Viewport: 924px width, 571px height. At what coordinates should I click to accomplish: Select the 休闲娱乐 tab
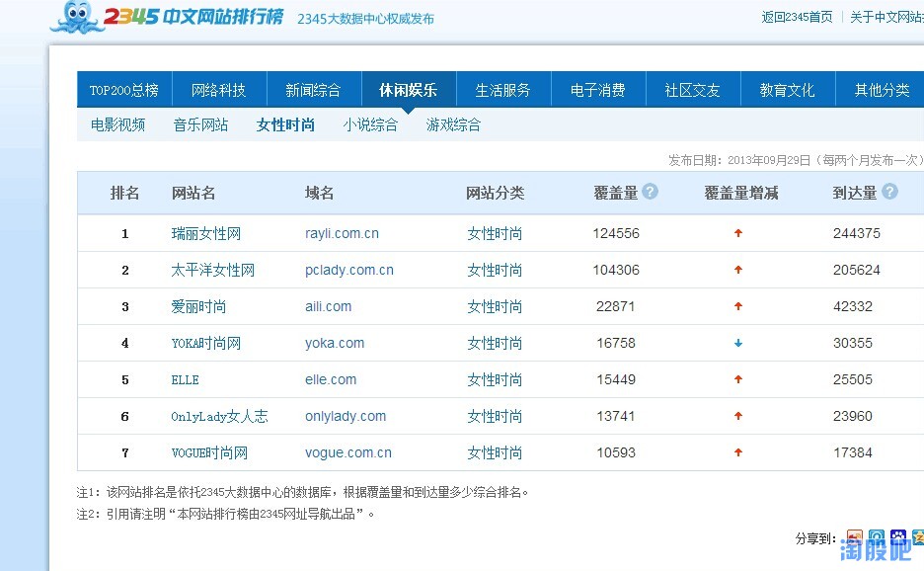pyautogui.click(x=409, y=90)
